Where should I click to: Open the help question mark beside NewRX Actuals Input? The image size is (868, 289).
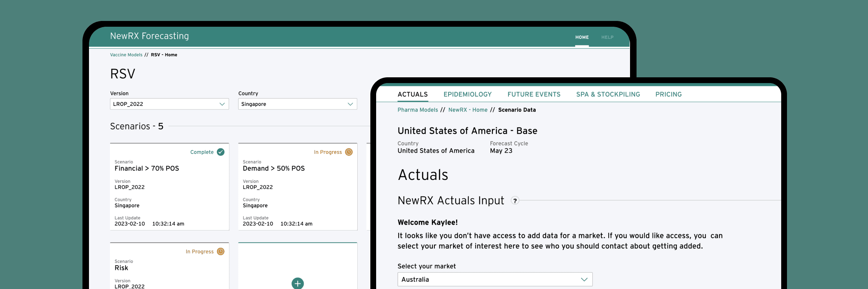tap(515, 200)
